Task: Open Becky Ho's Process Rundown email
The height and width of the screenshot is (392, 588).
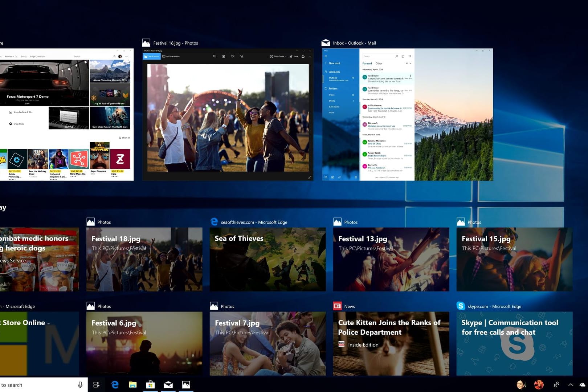Action: pos(387,168)
